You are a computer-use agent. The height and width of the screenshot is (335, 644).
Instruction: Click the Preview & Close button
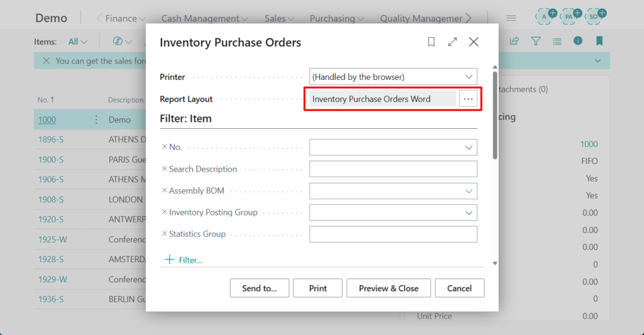pyautogui.click(x=389, y=288)
